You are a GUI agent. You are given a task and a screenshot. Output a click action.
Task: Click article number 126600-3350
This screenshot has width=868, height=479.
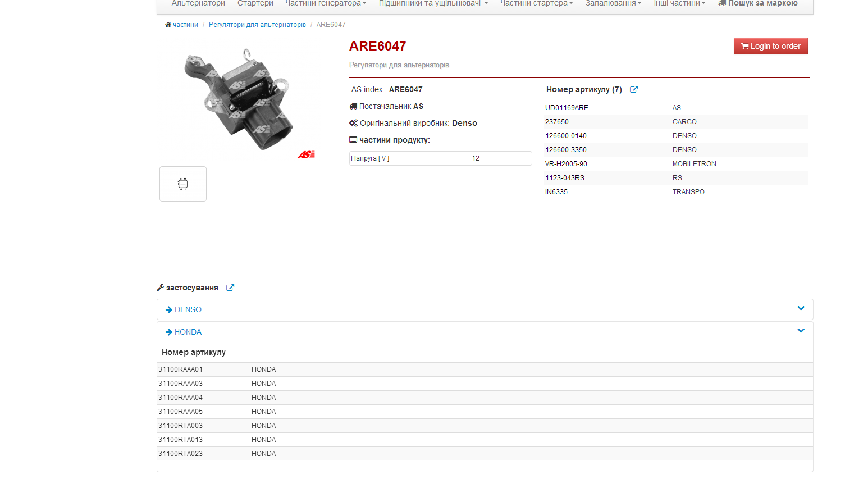566,150
